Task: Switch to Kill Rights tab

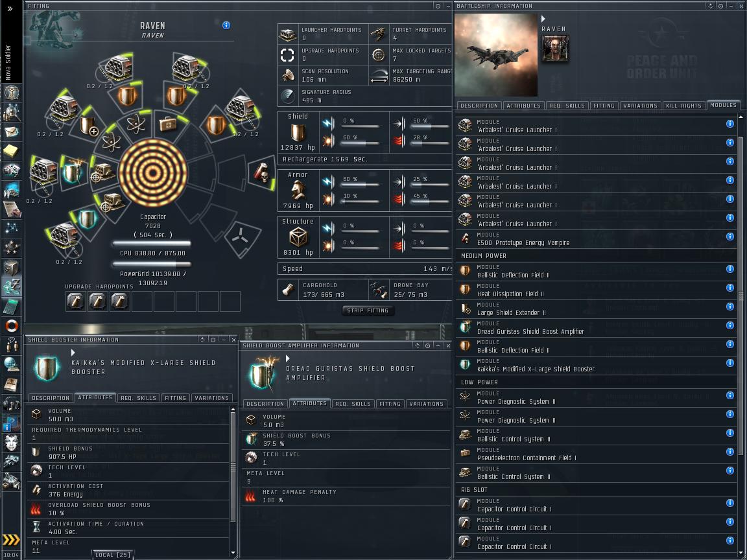Action: tap(683, 106)
